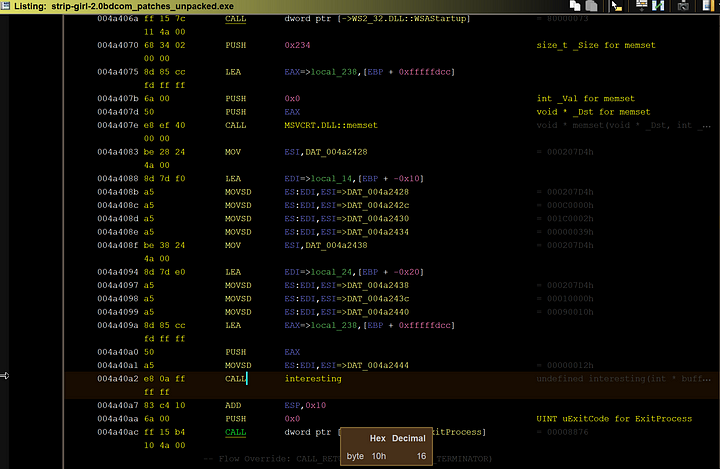This screenshot has width=720, height=469.
Task: Select MOVSD operand DAT_004a2444
Action: (378, 365)
